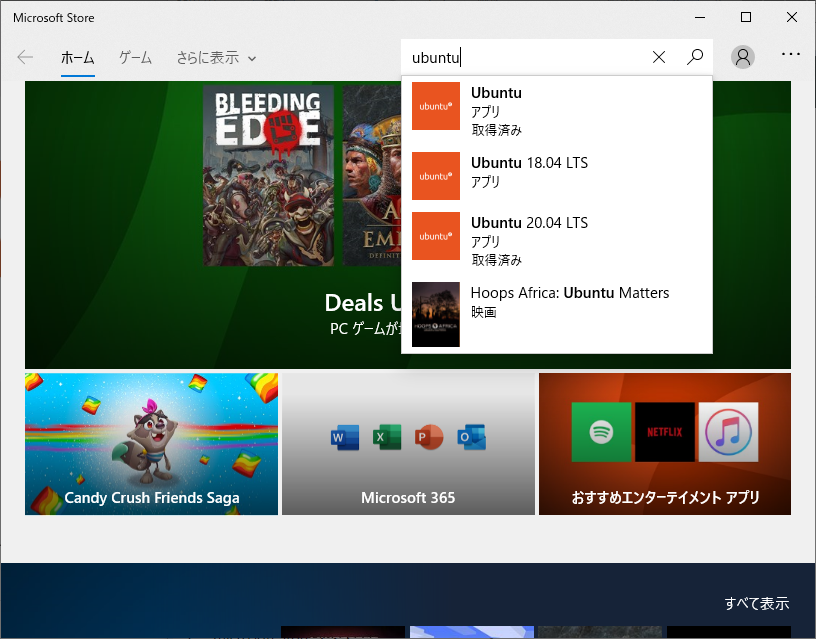Image resolution: width=816 pixels, height=639 pixels.
Task: Choose the Ubuntu 20.04 LTS suggestion title
Action: [x=529, y=223]
